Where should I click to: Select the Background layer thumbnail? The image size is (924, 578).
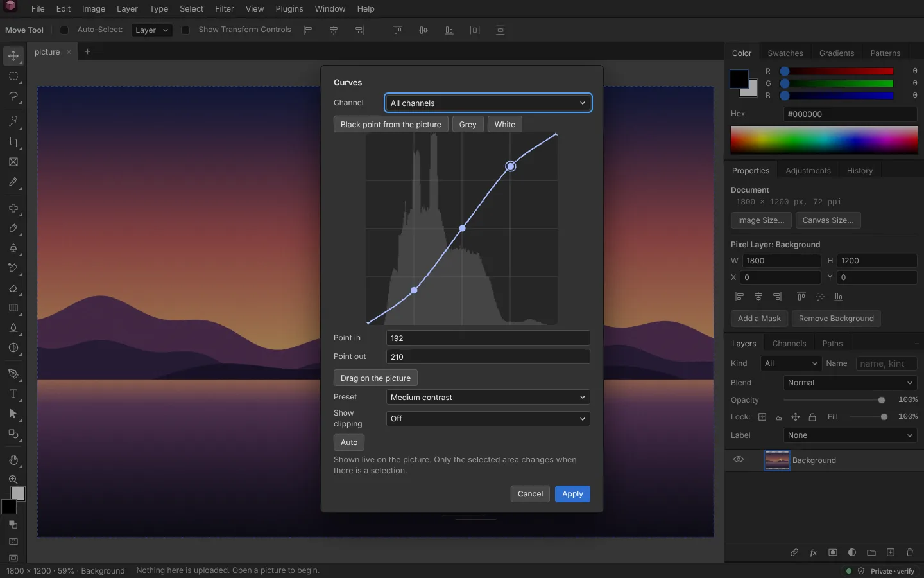(776, 460)
